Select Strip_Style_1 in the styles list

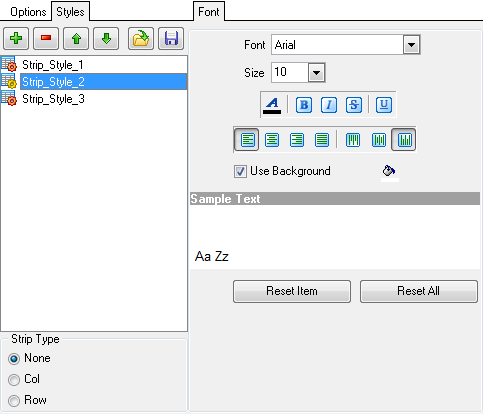[53, 65]
